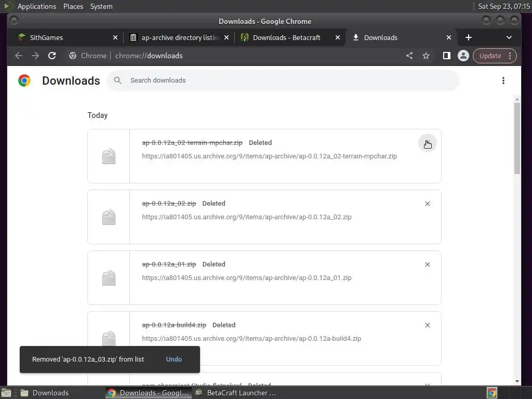
Task: Click the deleted filename ap-0.0.12a-build4.zip
Action: 174,325
